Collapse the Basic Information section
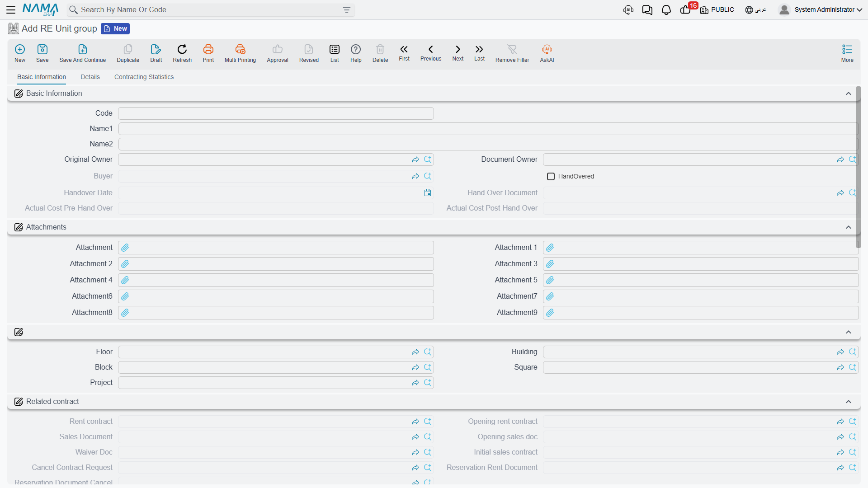 pyautogui.click(x=849, y=94)
